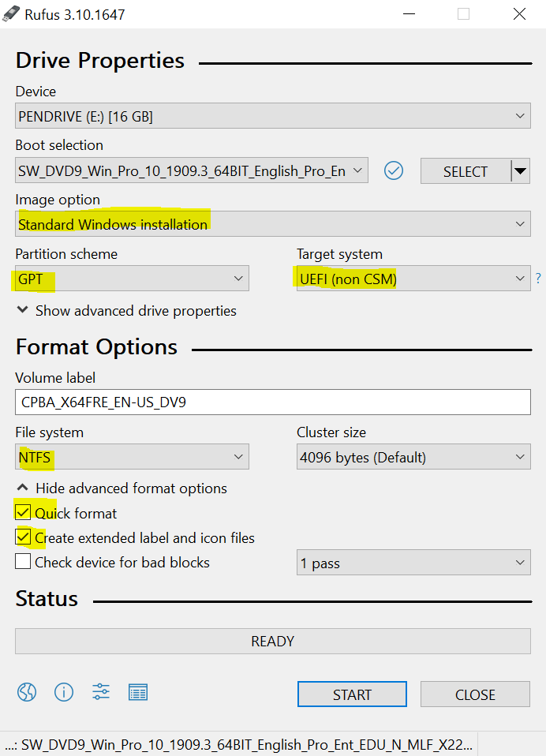This screenshot has width=546, height=756.
Task: Collapse Hide advanced format options
Action: click(x=122, y=488)
